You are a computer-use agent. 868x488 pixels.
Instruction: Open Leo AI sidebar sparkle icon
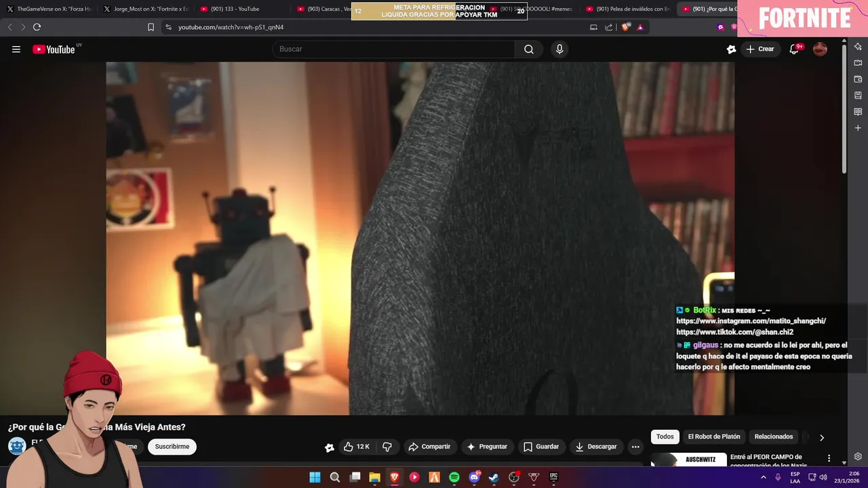click(x=858, y=47)
